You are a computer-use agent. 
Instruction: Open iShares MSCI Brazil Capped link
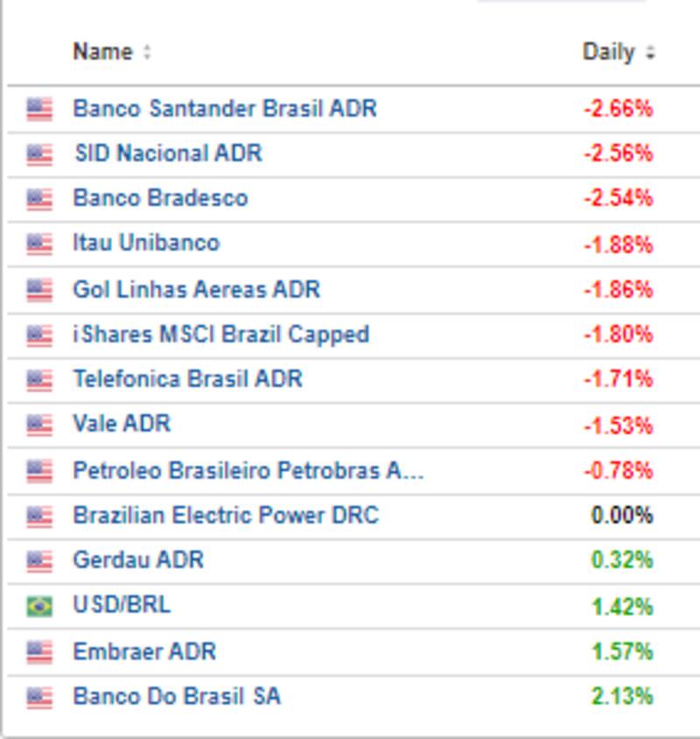(x=220, y=334)
